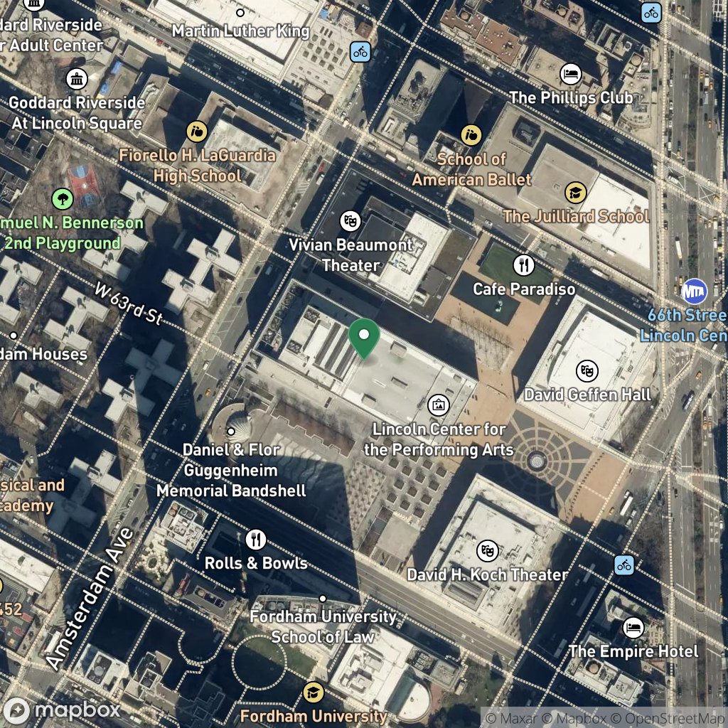Select the Fordham University graduation cap icon
The height and width of the screenshot is (728, 728).
point(314,692)
